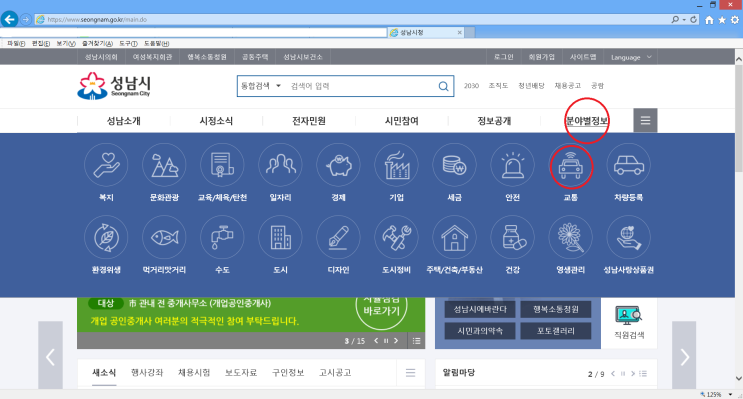Open browser home icon
This screenshot has height=399, width=743.
click(709, 20)
